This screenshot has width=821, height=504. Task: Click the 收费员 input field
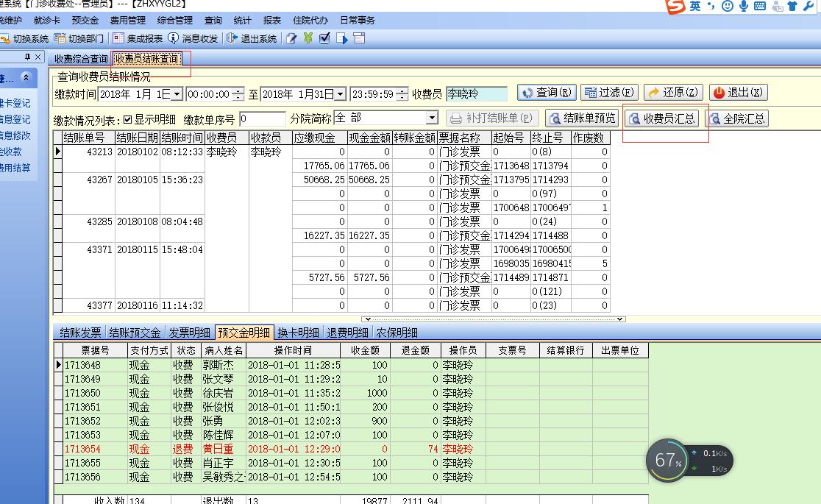click(477, 93)
